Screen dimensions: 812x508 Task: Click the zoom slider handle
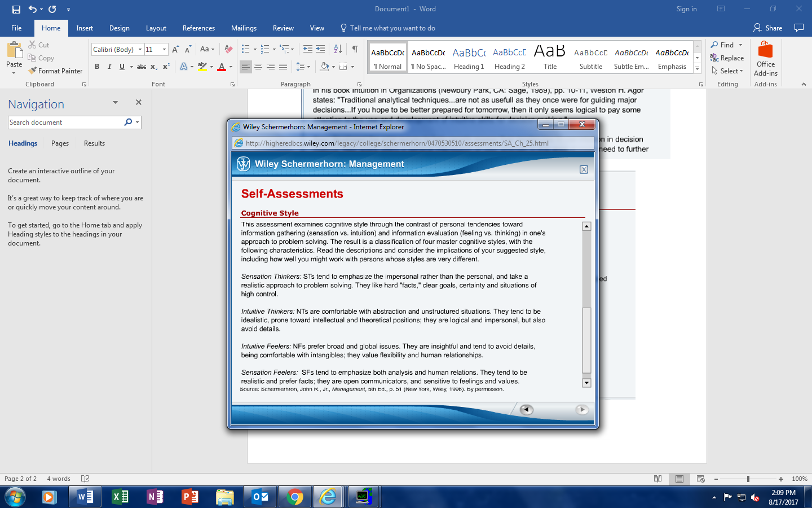(x=748, y=479)
